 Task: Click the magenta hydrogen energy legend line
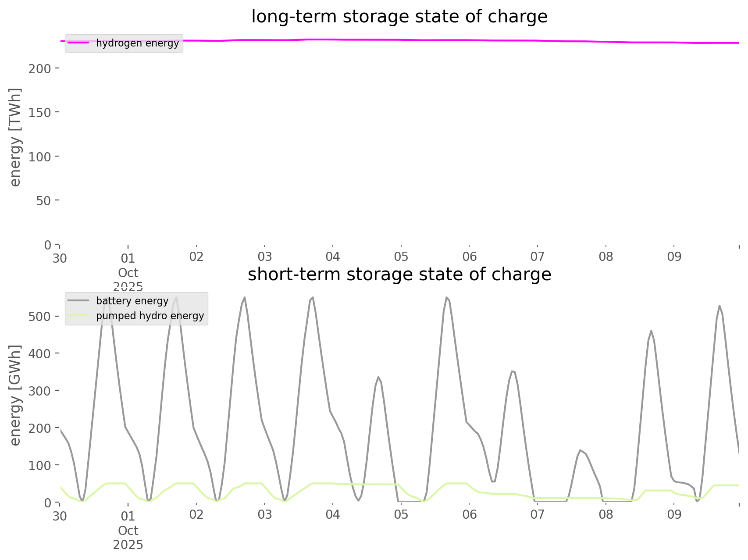click(78, 43)
